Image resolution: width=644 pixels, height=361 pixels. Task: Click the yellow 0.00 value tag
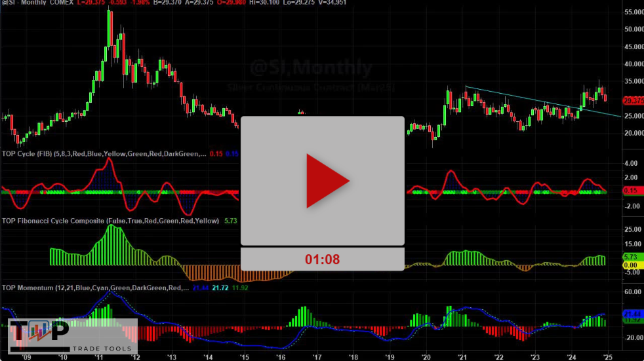tap(634, 265)
